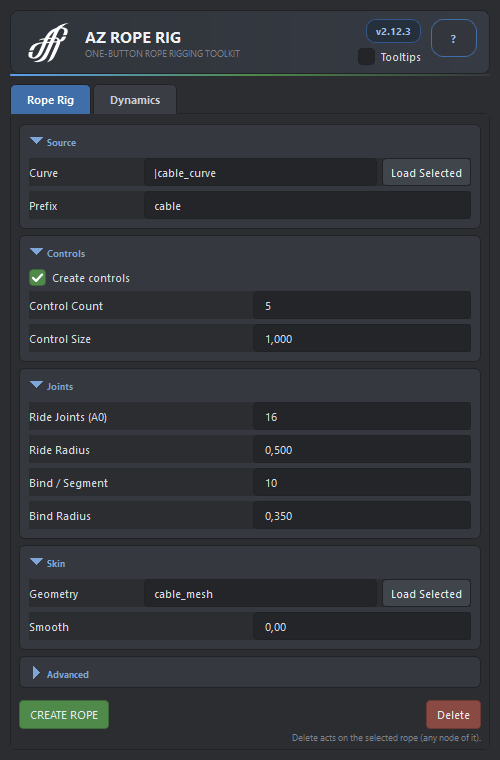
Task: Click the Control Count value field
Action: [x=361, y=305]
